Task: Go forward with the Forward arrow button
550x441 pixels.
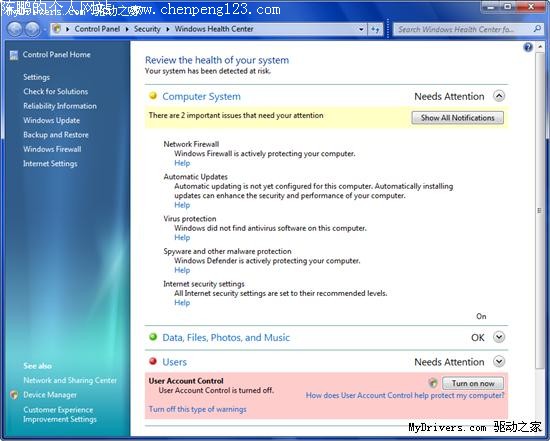Action: point(32,29)
